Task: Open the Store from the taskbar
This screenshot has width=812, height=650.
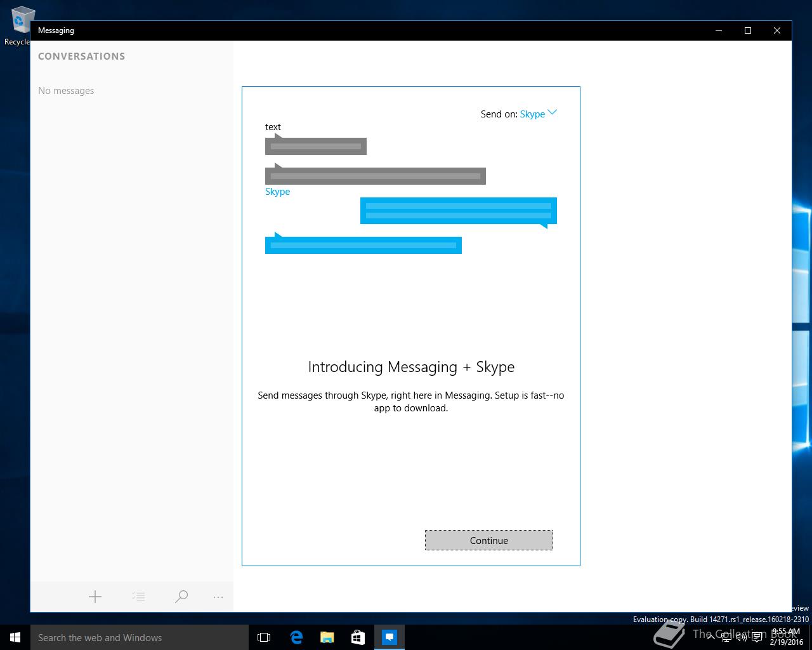Action: 358,637
